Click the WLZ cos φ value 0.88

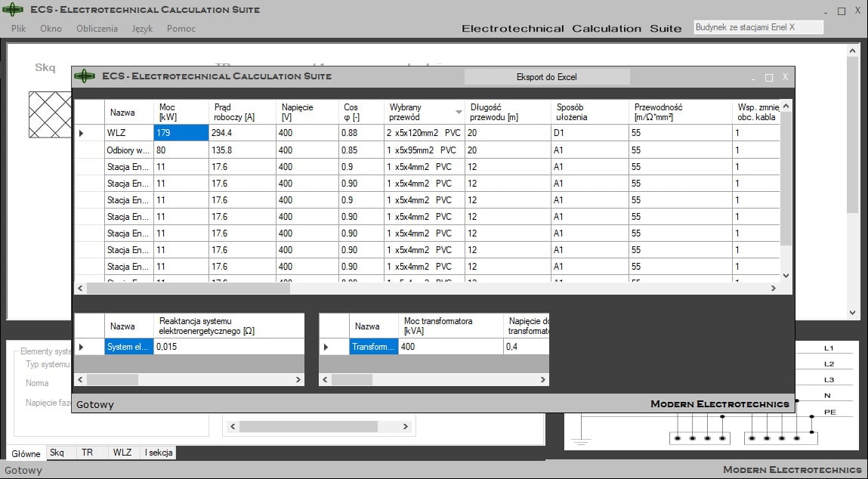click(361, 133)
